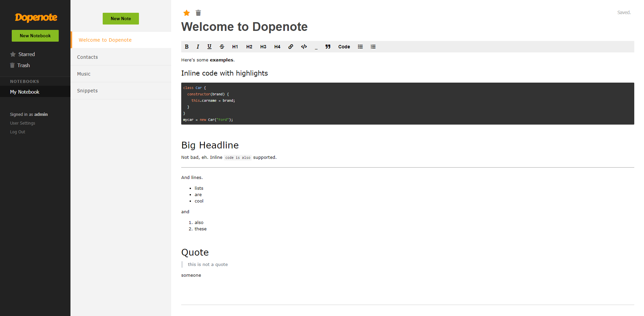Toggle the star on this note

187,13
